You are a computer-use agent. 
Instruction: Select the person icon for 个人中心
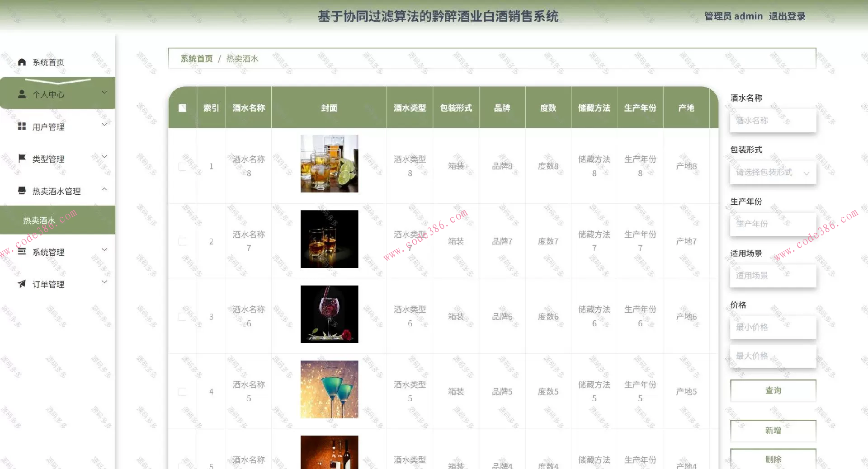[x=21, y=94]
